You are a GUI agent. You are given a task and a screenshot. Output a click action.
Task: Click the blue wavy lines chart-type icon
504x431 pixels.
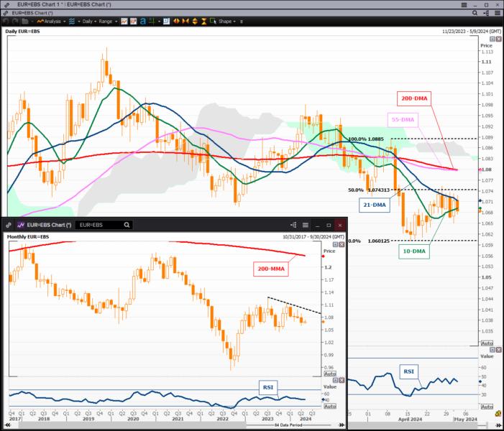click(72, 22)
